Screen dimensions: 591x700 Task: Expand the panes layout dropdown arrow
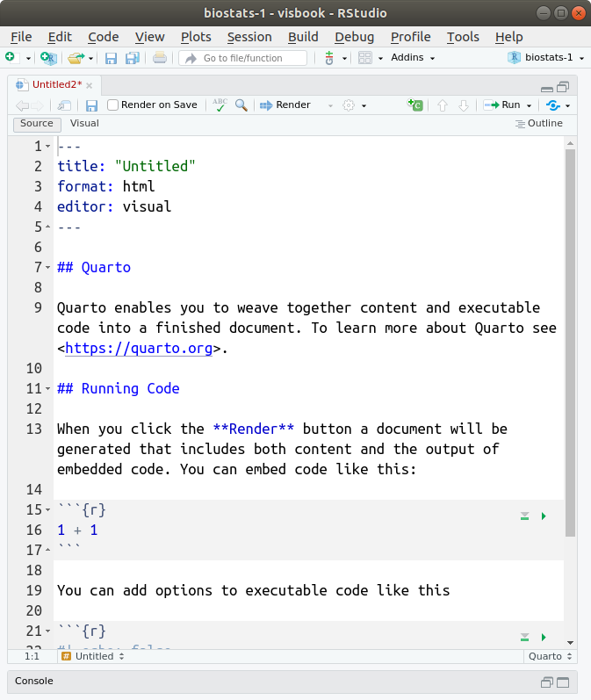point(381,59)
